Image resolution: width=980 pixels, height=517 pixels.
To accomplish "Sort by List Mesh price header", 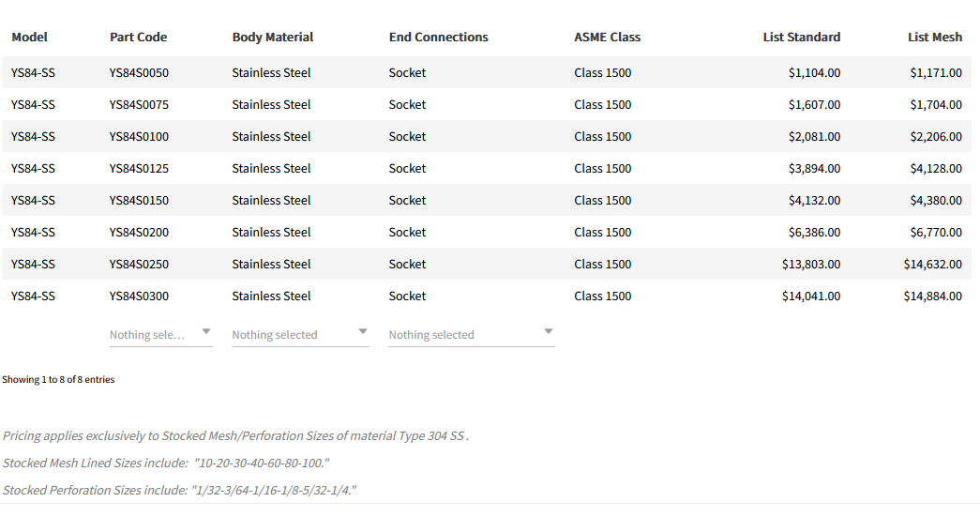I will point(935,38).
